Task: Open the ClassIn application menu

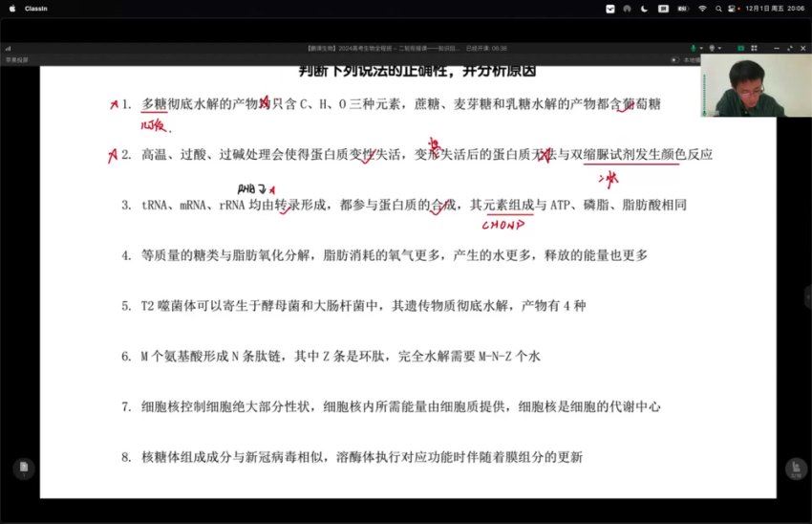Action: (x=35, y=9)
